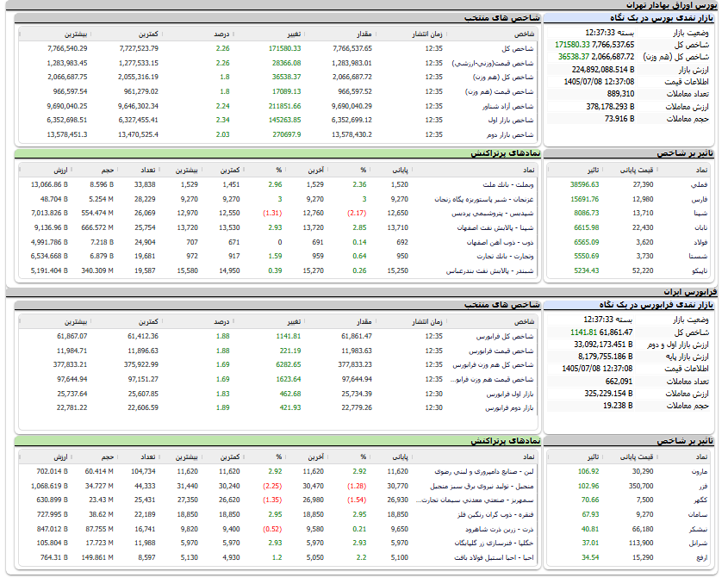Open سمهریز - صنعتی معدنی سیمان symbol
The image size is (728, 584).
pos(475,500)
